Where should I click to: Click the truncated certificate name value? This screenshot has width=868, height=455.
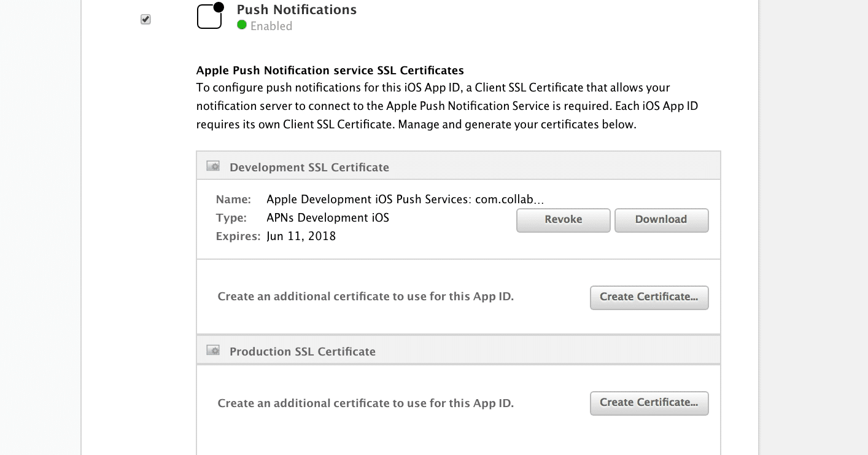pyautogui.click(x=405, y=200)
